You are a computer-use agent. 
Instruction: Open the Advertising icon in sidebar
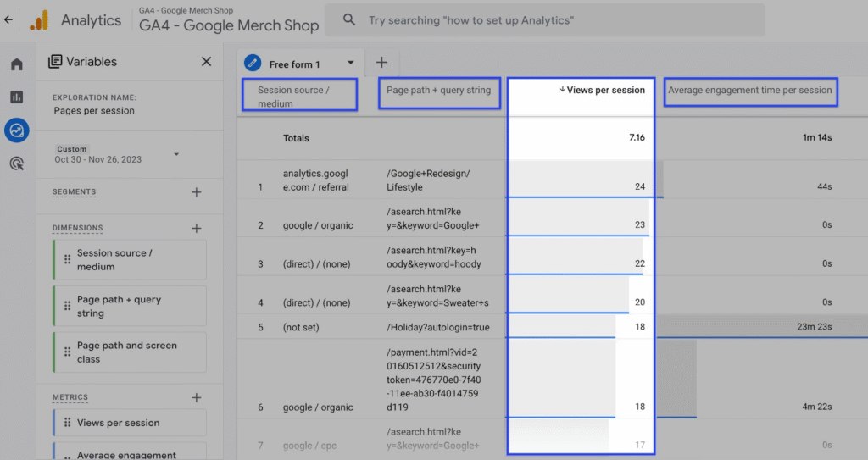(x=17, y=163)
